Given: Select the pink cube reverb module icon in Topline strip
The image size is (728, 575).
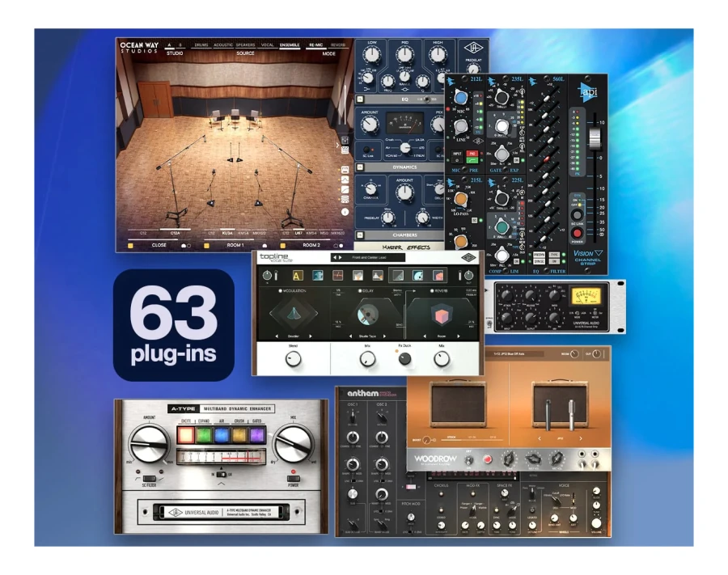Looking at the screenshot, I should [x=438, y=276].
